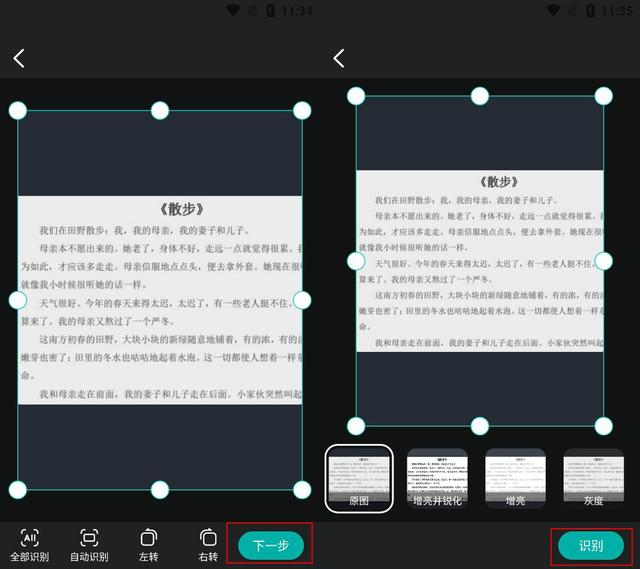This screenshot has height=569, width=640.
Task: Grab right-middle crop handle on left screen
Action: (x=302, y=300)
